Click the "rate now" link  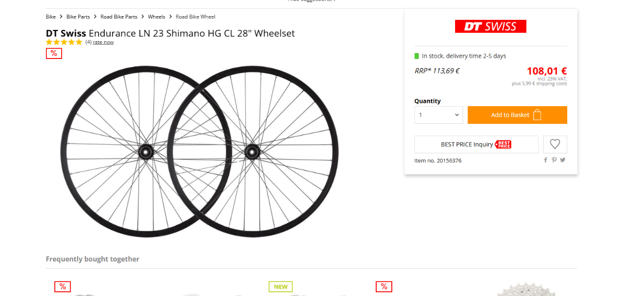pyautogui.click(x=103, y=42)
